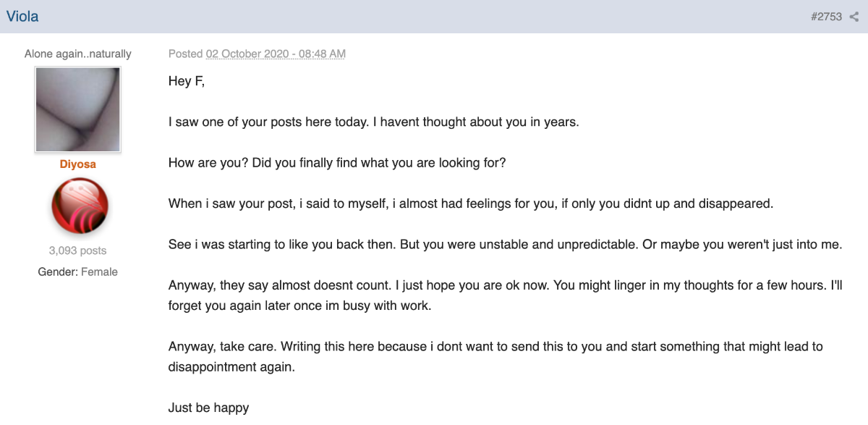
Task: Click the Diyosa username link
Action: 77,164
